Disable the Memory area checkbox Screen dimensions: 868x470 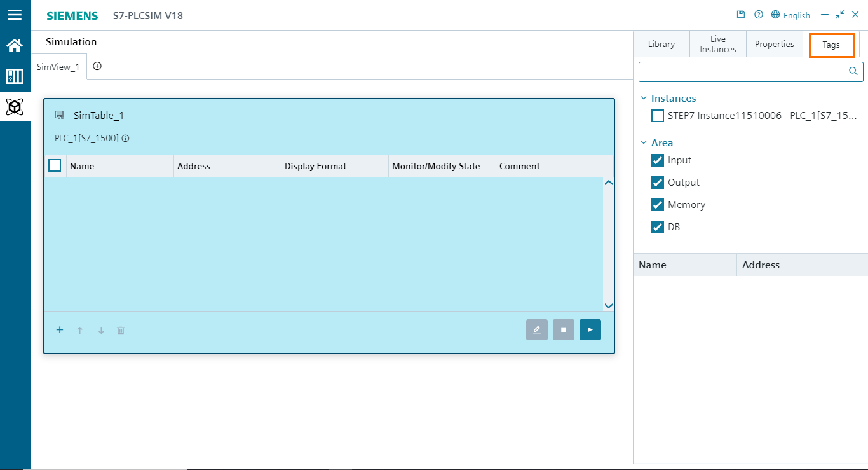[657, 204]
